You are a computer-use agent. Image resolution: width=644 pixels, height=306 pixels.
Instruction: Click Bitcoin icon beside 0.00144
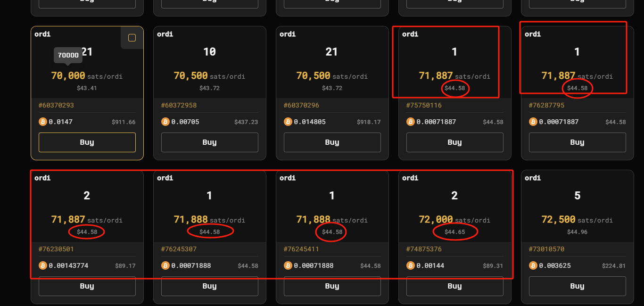click(411, 265)
